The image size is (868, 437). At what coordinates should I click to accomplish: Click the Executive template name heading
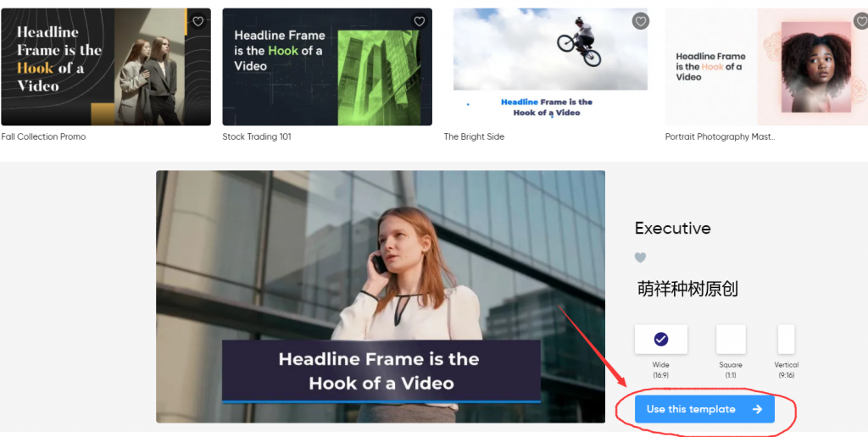tap(673, 228)
